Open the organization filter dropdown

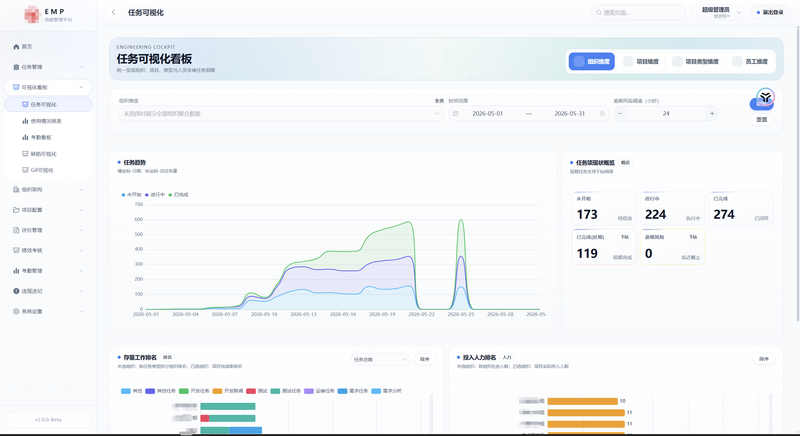pyautogui.click(x=281, y=113)
